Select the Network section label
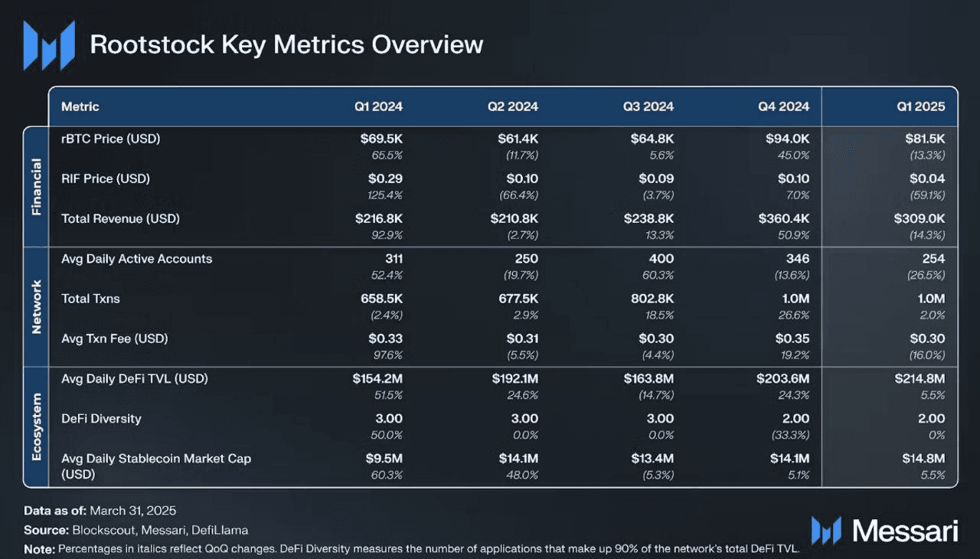This screenshot has width=980, height=559. click(x=36, y=307)
